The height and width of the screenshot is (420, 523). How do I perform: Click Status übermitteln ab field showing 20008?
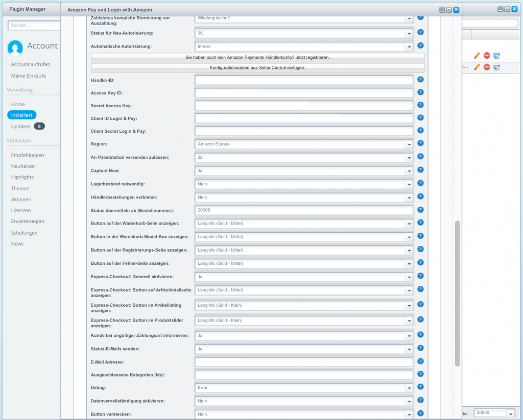coord(304,210)
